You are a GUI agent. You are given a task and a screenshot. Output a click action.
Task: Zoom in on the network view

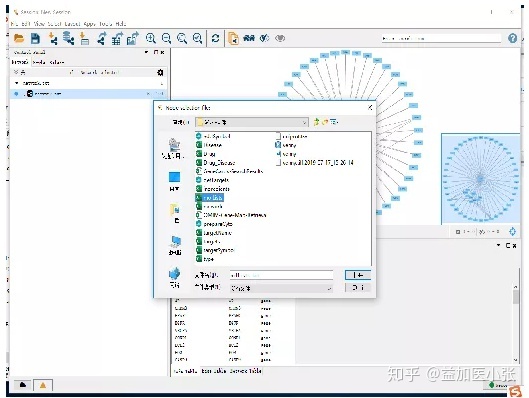151,38
